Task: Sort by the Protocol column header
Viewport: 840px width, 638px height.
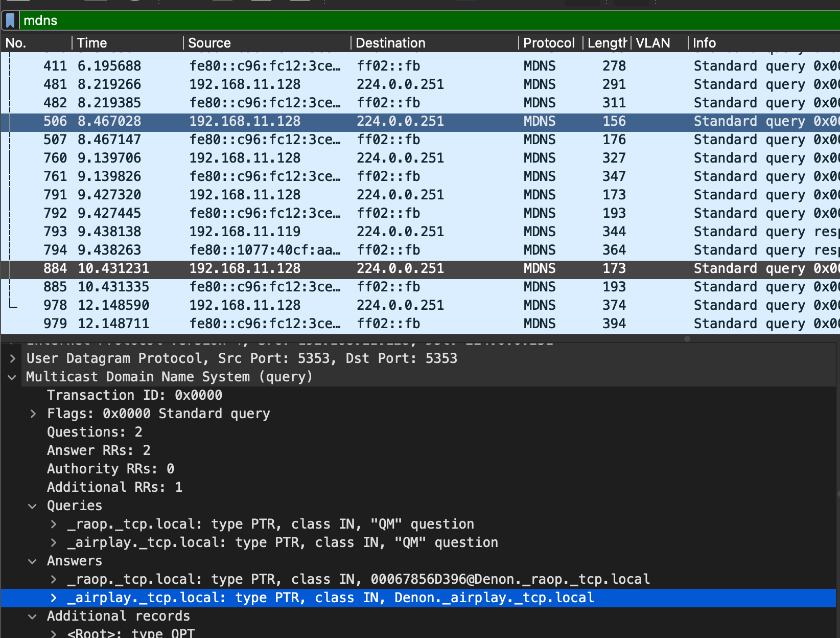Action: (x=550, y=43)
